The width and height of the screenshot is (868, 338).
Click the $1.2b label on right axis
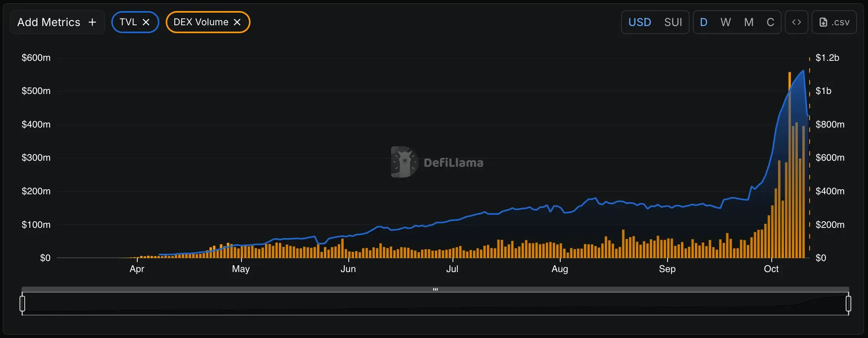pos(827,58)
